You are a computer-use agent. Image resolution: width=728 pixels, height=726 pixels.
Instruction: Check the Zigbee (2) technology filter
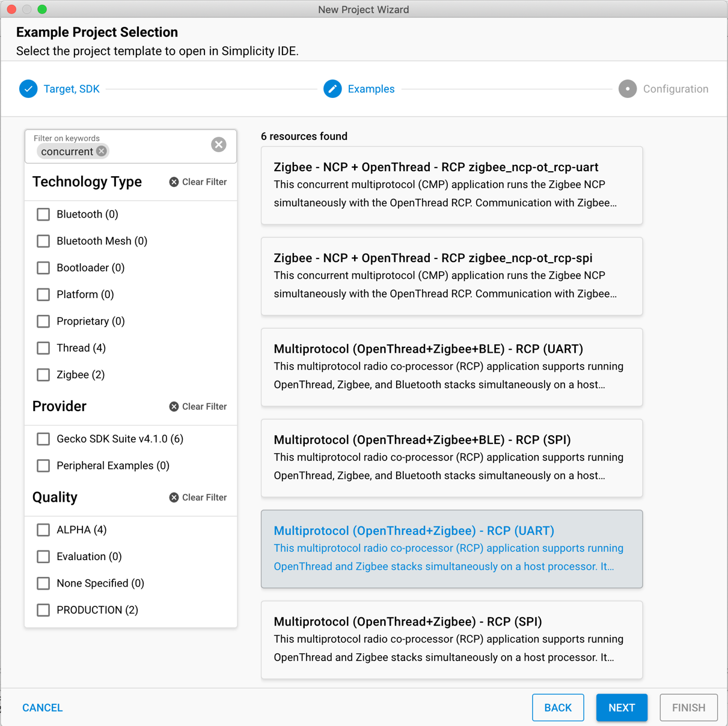pyautogui.click(x=43, y=375)
